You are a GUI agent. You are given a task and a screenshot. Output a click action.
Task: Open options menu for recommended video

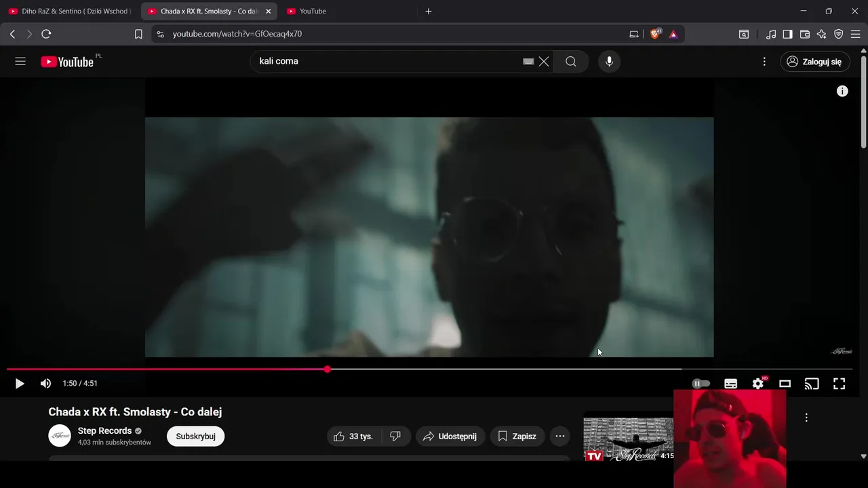(806, 418)
